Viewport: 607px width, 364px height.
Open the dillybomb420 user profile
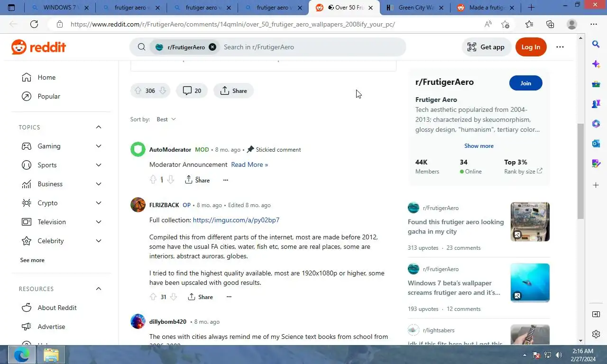tap(168, 321)
